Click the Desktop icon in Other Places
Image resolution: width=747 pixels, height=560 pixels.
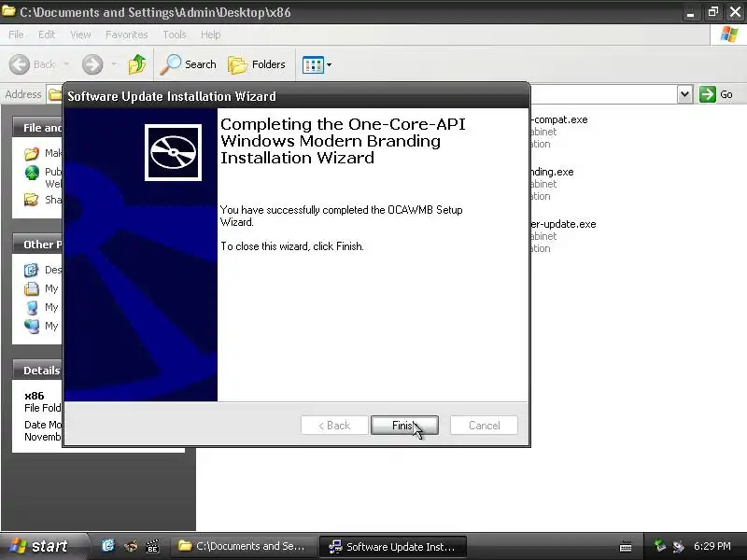click(x=32, y=270)
